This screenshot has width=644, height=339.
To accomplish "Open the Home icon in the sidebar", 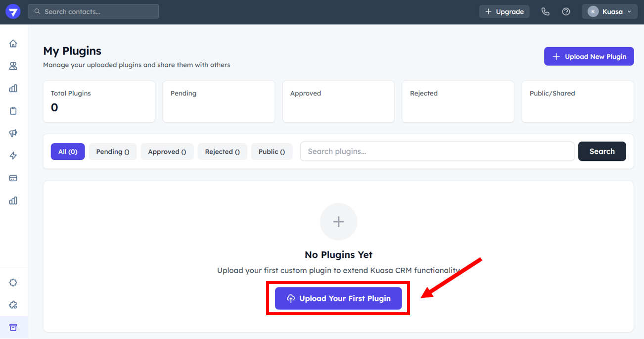I will click(x=13, y=44).
